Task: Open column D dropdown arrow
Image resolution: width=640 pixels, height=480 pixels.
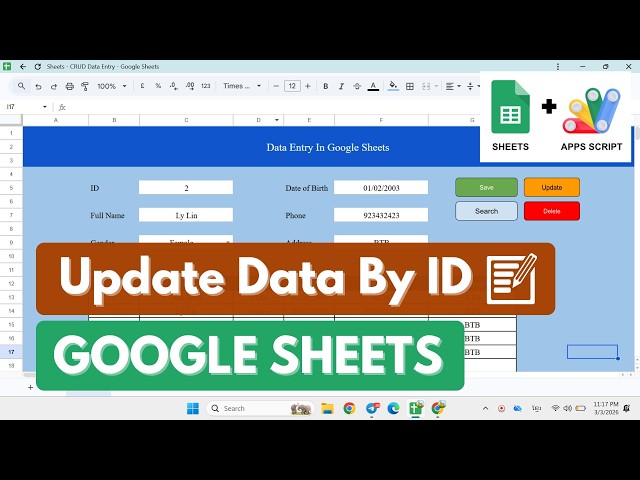Action: click(277, 120)
